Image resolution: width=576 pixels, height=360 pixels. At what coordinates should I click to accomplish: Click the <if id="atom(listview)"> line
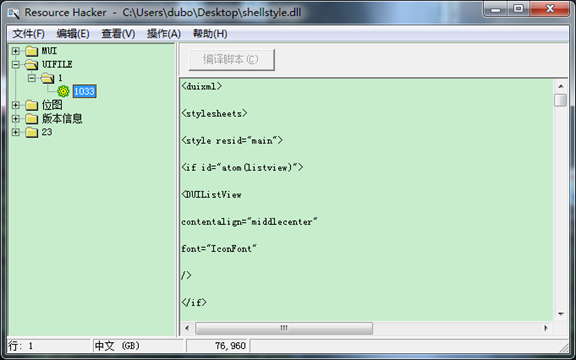[x=242, y=168]
